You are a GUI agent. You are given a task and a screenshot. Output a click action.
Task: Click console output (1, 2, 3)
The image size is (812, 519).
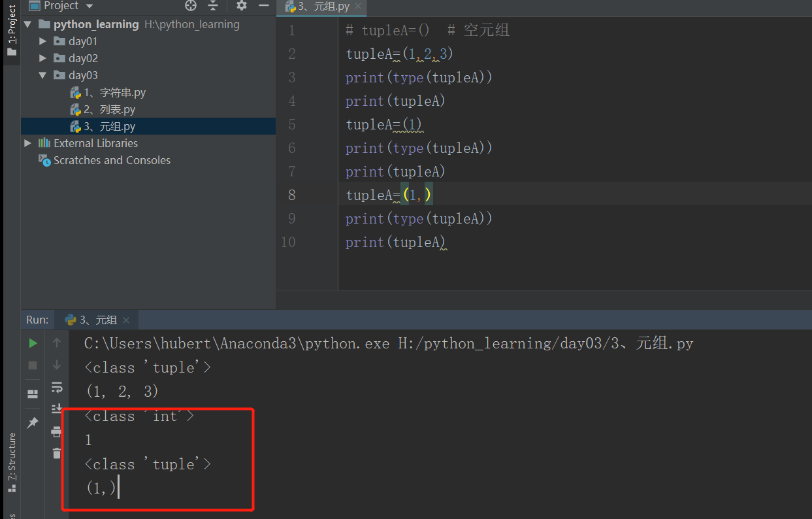tap(122, 392)
